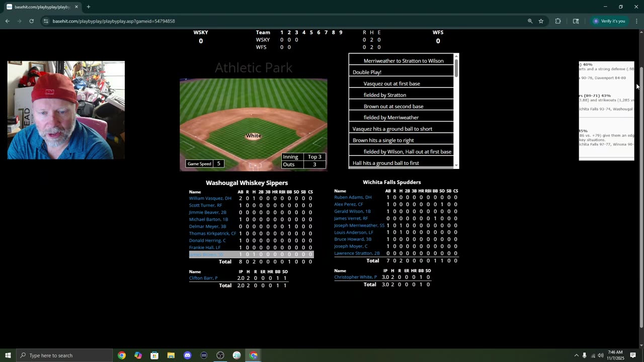The height and width of the screenshot is (362, 644).
Task: Select the basehit.com playbyplay browser tab
Action: click(43, 7)
